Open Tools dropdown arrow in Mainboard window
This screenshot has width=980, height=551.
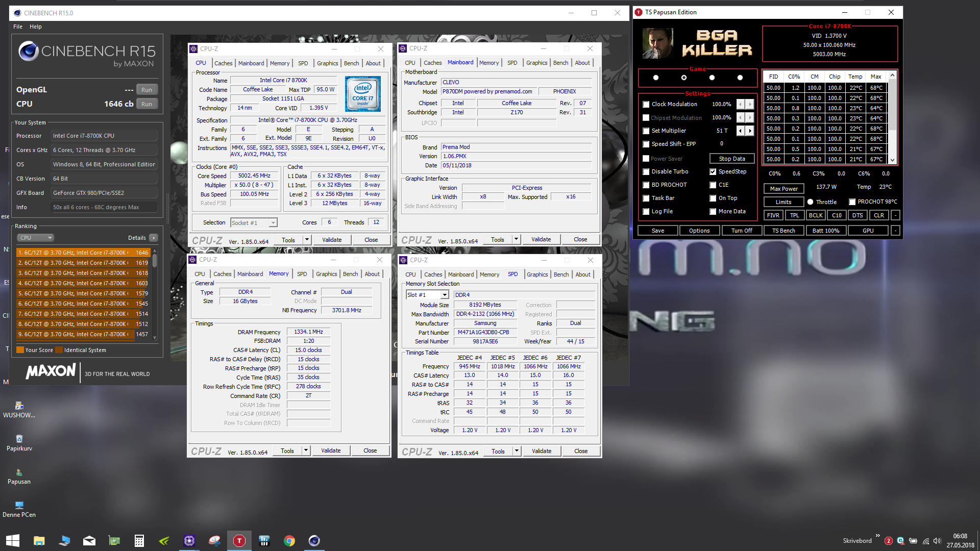(x=516, y=239)
